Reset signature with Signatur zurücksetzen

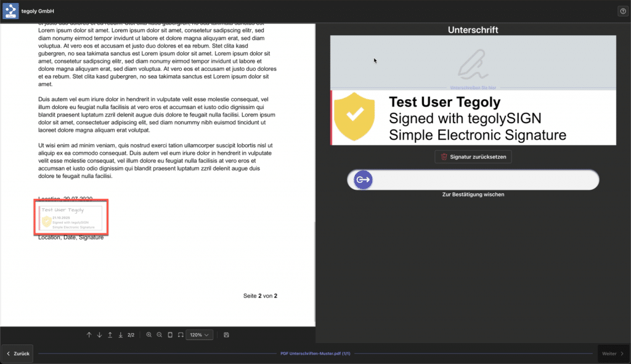click(x=473, y=157)
